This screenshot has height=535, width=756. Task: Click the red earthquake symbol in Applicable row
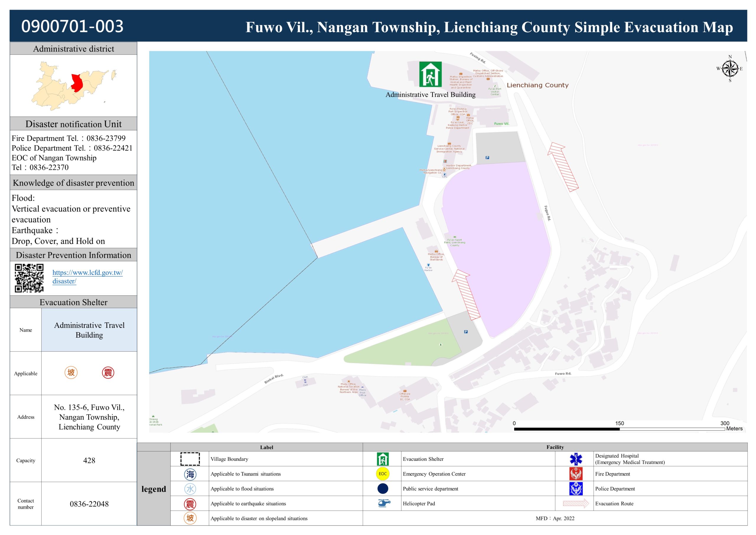tap(108, 373)
